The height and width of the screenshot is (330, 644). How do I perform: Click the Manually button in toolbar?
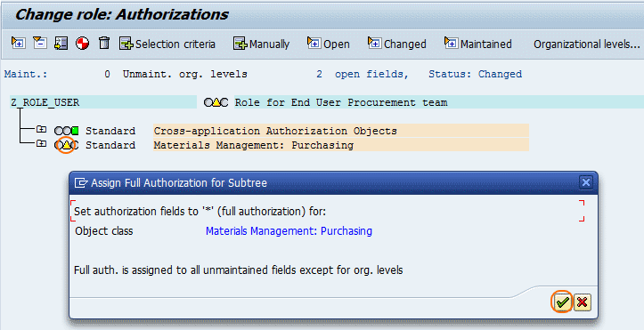pyautogui.click(x=261, y=44)
